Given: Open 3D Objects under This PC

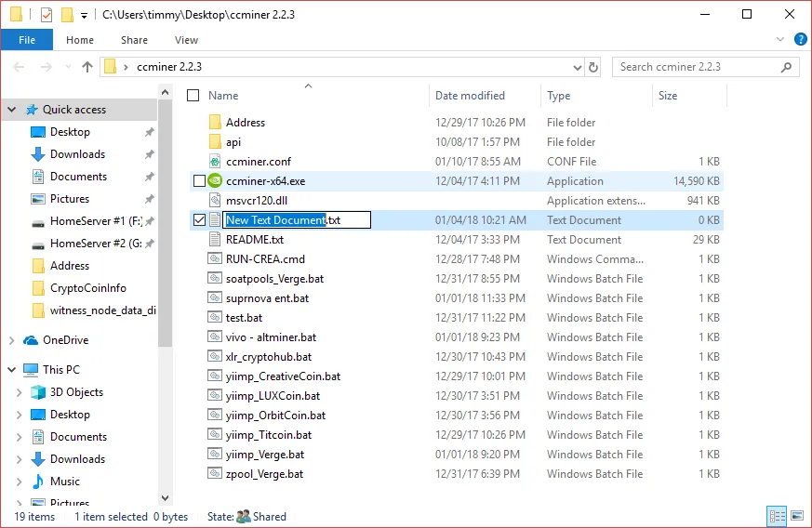Looking at the screenshot, I should pos(76,392).
